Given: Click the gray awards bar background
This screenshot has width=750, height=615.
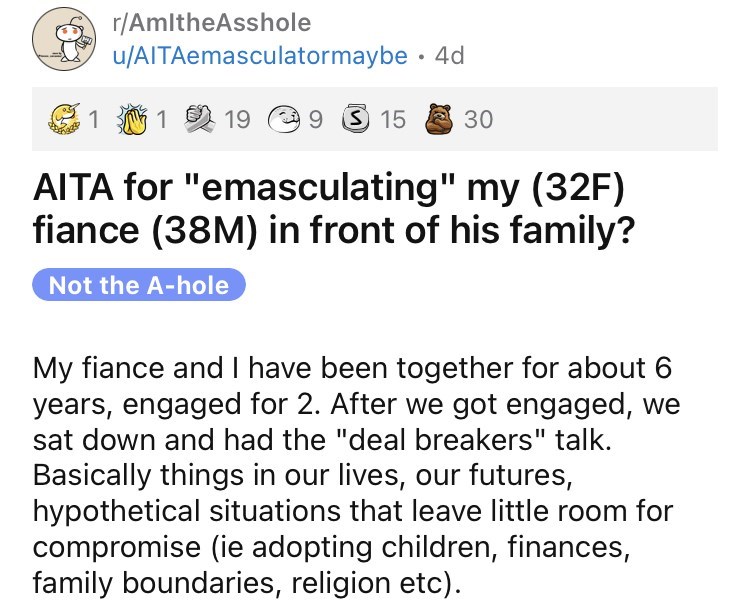Looking at the screenshot, I should pyautogui.click(x=620, y=120).
